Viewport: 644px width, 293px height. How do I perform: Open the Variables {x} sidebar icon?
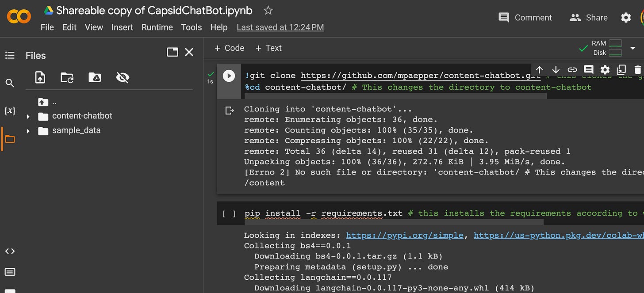tap(10, 111)
